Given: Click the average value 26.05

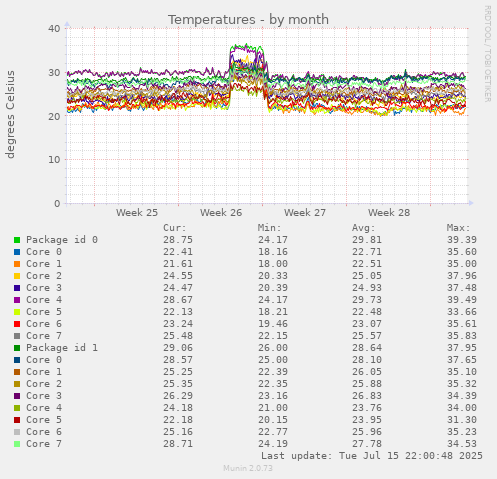Looking at the screenshot, I should tap(367, 372).
